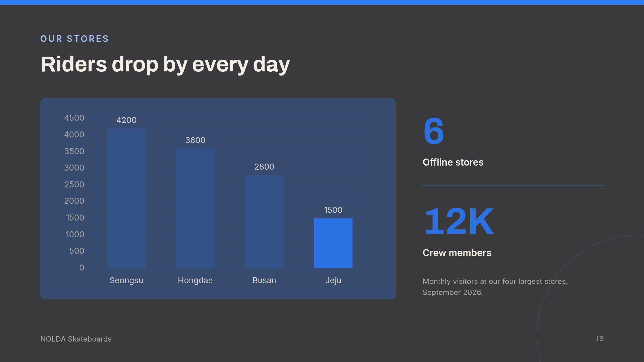Click the 4200 data label
Image resolution: width=644 pixels, height=362 pixels.
(x=126, y=120)
